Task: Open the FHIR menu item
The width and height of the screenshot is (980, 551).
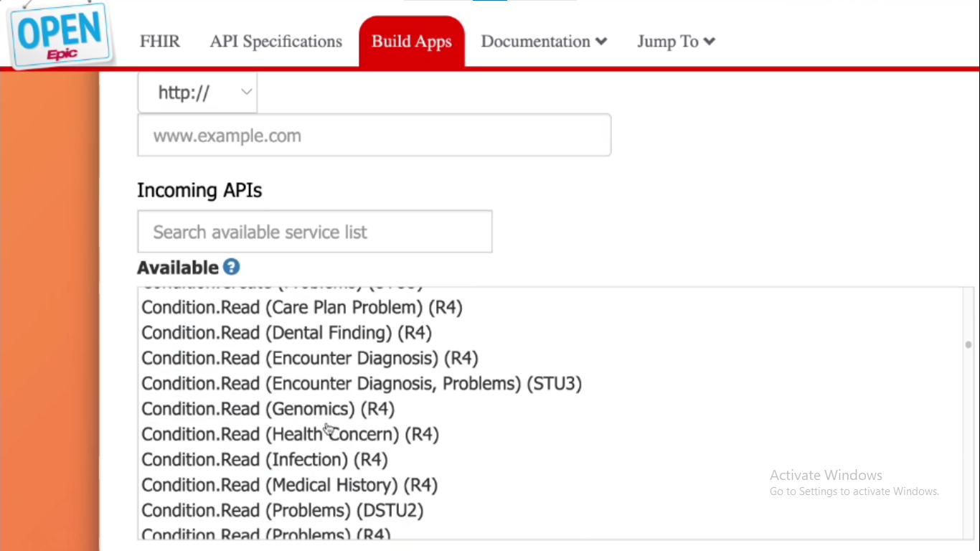Action: (160, 42)
